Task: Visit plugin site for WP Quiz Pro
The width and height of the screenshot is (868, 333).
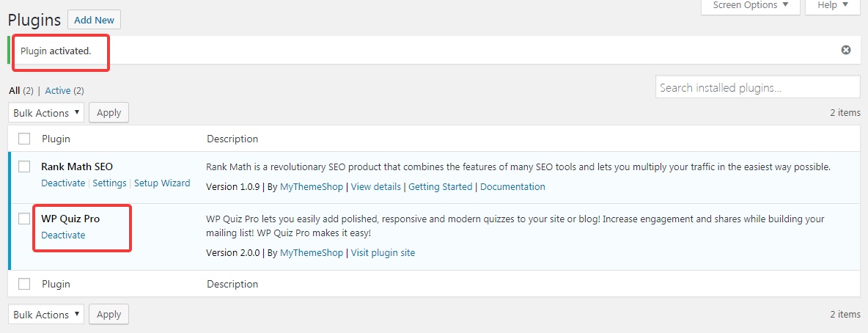Action: click(x=383, y=253)
